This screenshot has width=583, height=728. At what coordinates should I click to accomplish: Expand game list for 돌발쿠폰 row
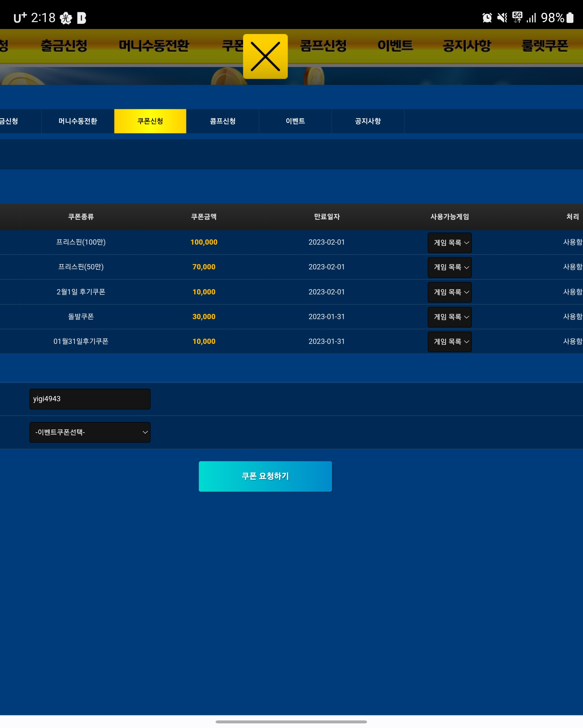tap(449, 317)
